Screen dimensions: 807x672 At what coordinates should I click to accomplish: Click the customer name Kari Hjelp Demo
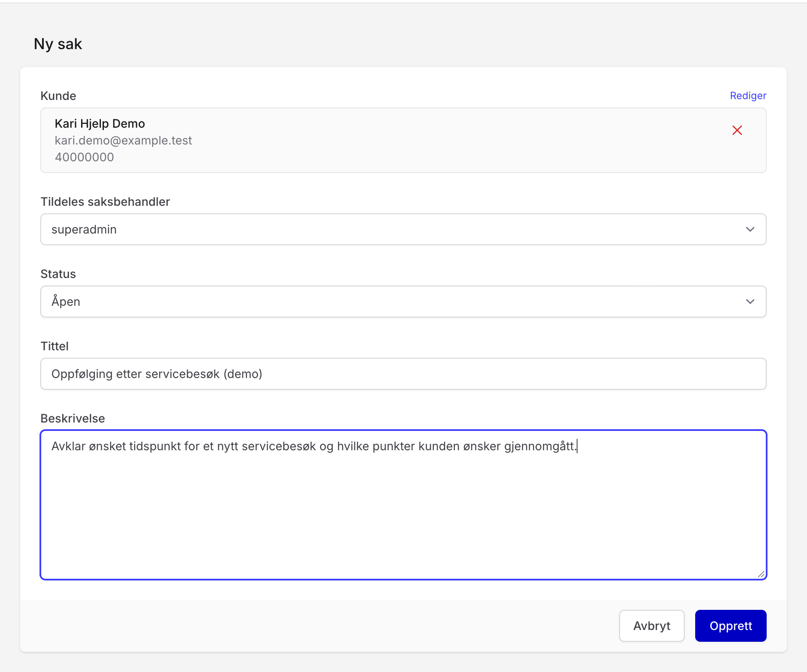pos(100,123)
